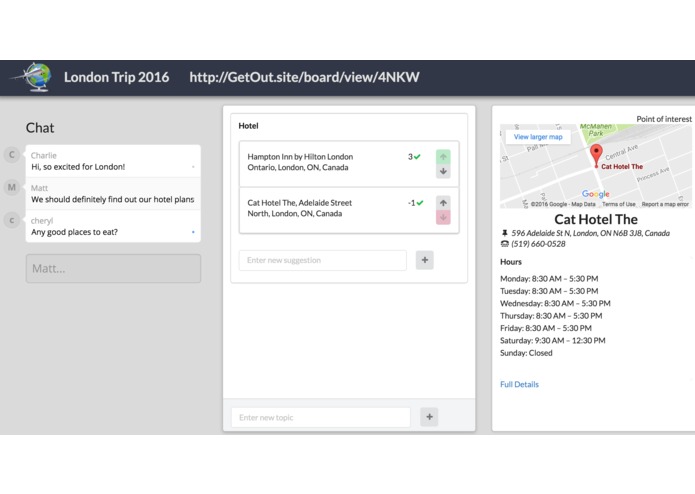The width and height of the screenshot is (695, 494).
Task: Click the London Trip 2016 title
Action: coord(117,77)
